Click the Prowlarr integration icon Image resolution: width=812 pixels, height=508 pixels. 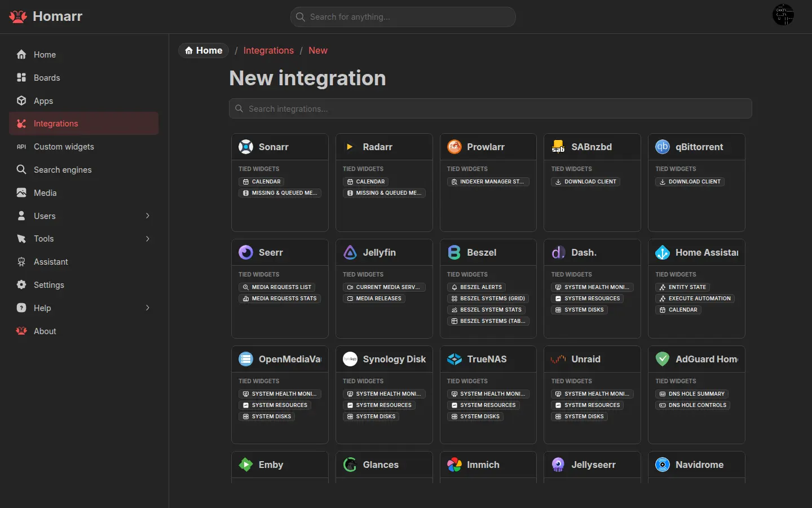pyautogui.click(x=454, y=147)
